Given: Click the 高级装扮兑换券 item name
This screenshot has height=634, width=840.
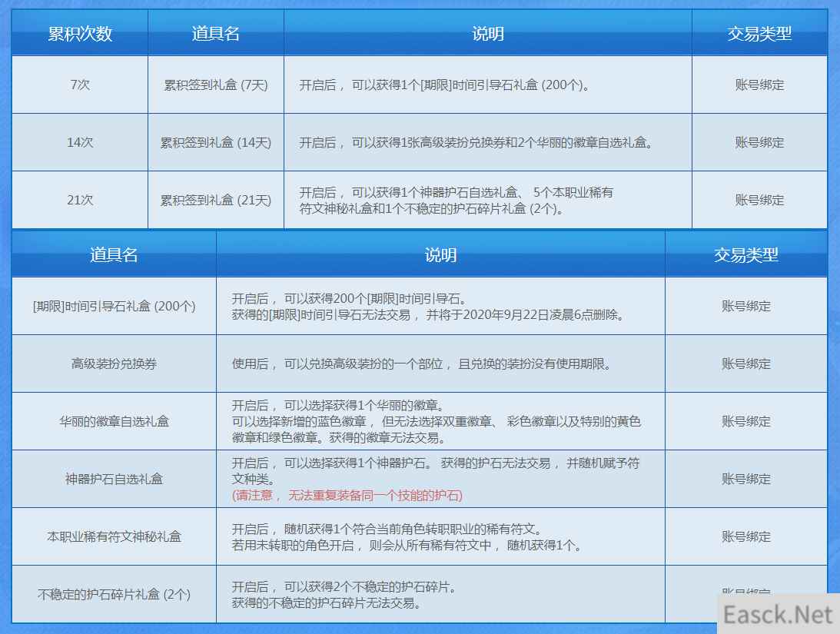Looking at the screenshot, I should pyautogui.click(x=114, y=363).
